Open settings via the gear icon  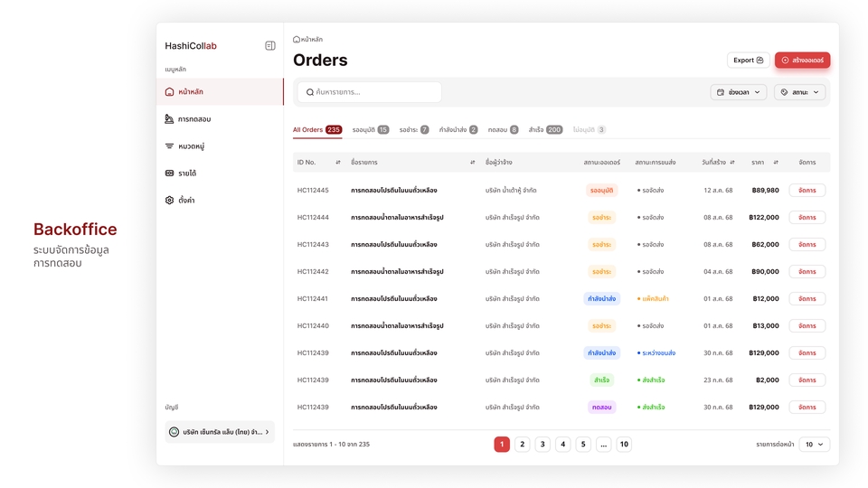(x=169, y=201)
